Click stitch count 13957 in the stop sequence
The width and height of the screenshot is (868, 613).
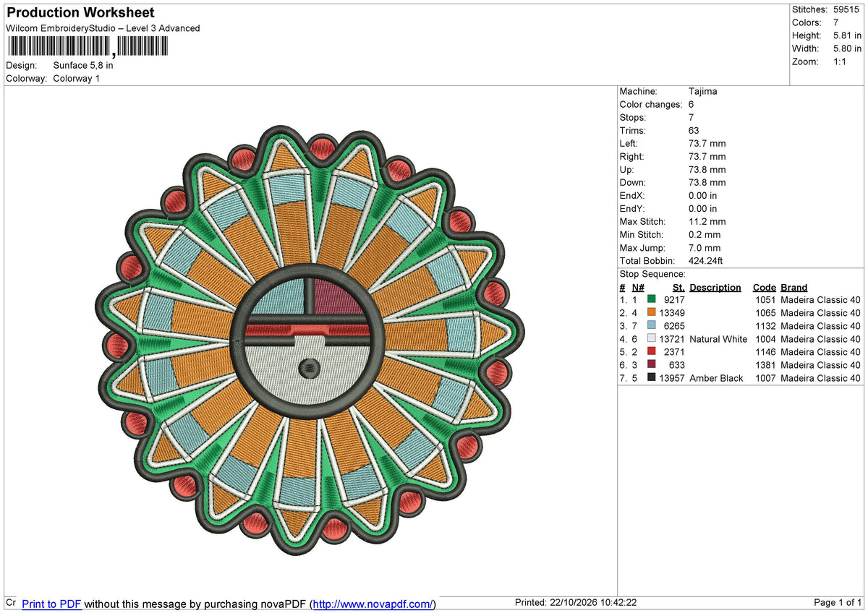tap(673, 378)
